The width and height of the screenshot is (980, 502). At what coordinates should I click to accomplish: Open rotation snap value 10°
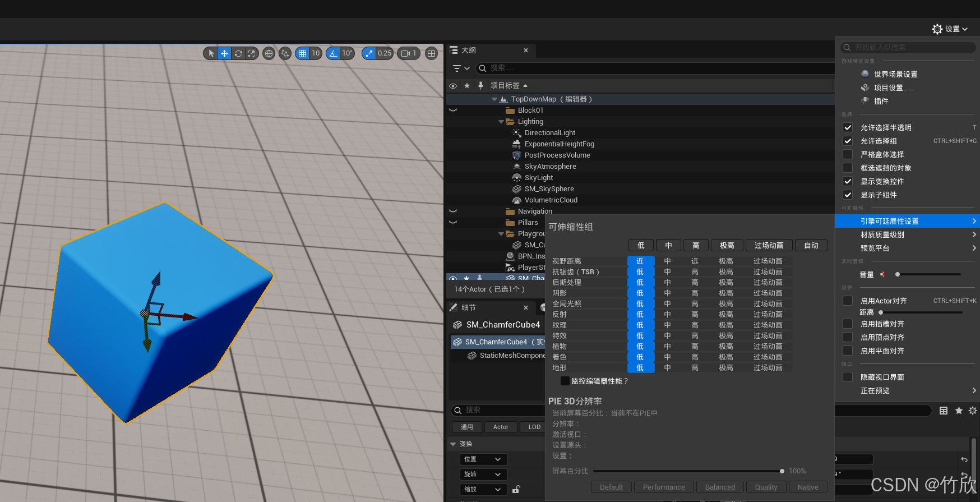(x=347, y=53)
